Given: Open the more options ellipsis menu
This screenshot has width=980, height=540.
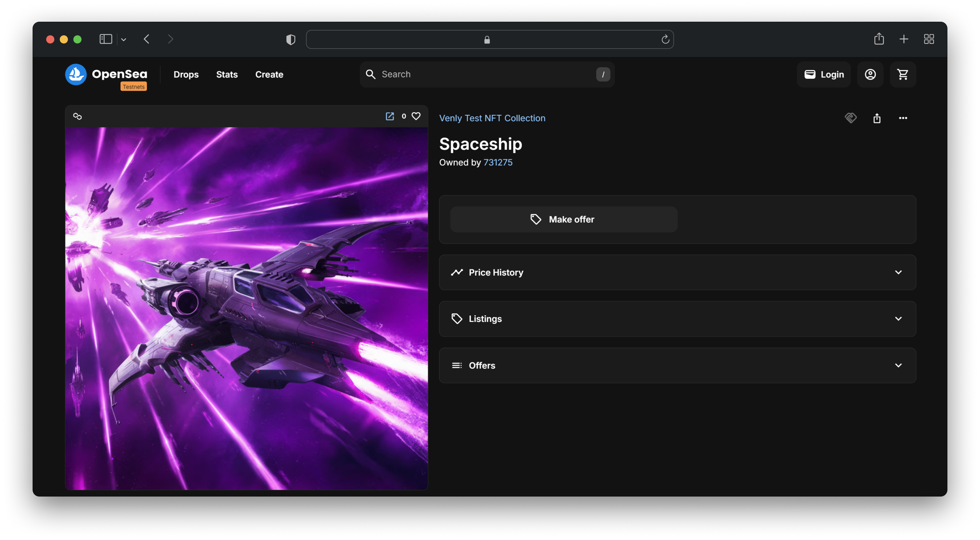Looking at the screenshot, I should (903, 118).
